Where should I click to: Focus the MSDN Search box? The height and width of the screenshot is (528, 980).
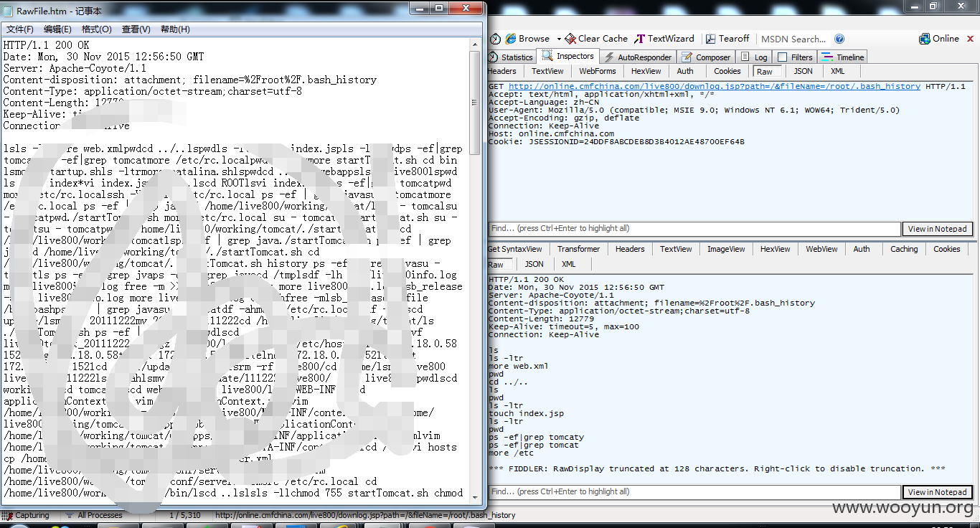793,39
